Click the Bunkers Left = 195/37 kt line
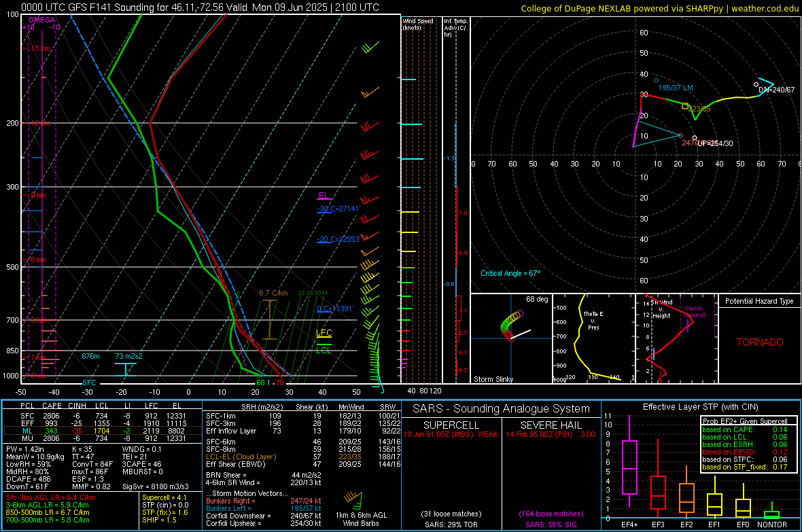The image size is (802, 532). click(263, 508)
